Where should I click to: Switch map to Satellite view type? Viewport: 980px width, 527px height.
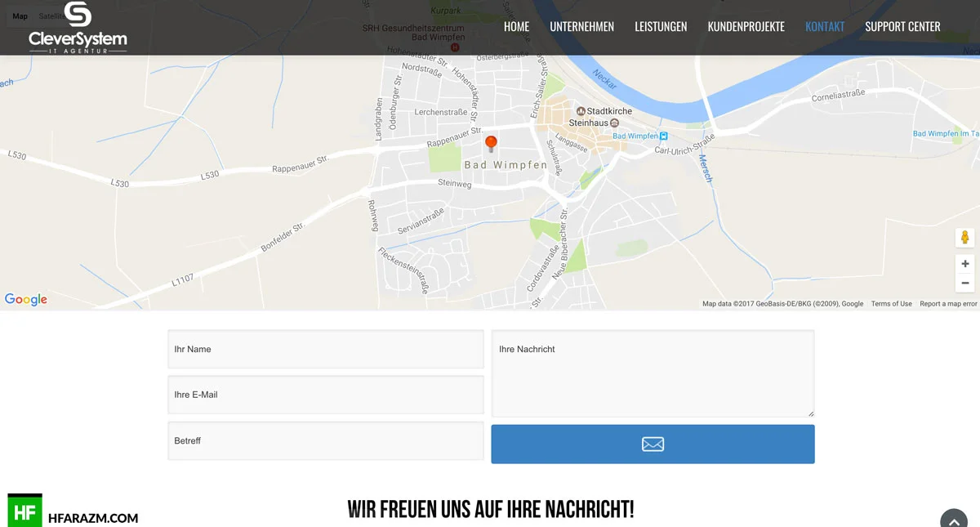tap(51, 16)
